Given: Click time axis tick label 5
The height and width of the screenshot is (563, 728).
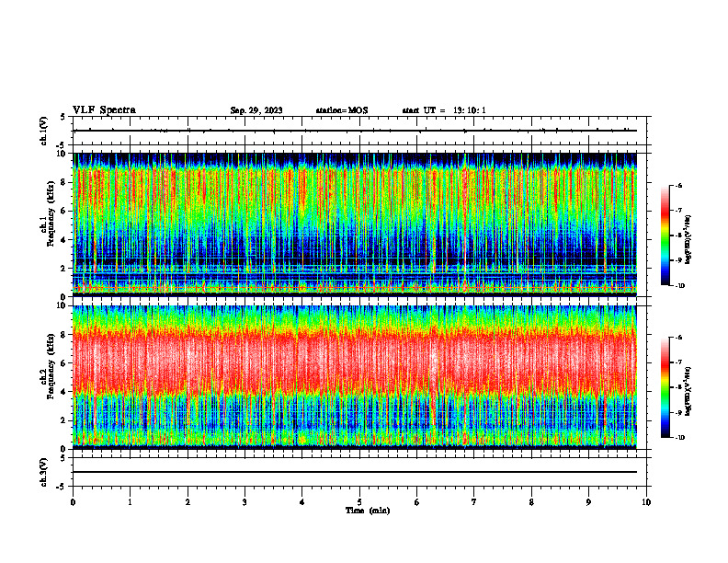Looking at the screenshot, I should click(359, 502).
